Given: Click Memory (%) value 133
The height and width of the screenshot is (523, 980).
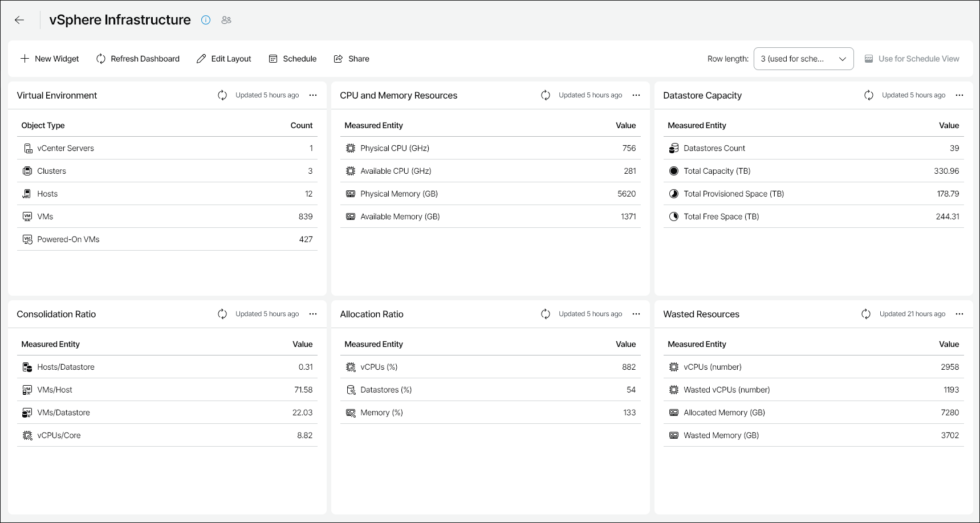Looking at the screenshot, I should 629,412.
